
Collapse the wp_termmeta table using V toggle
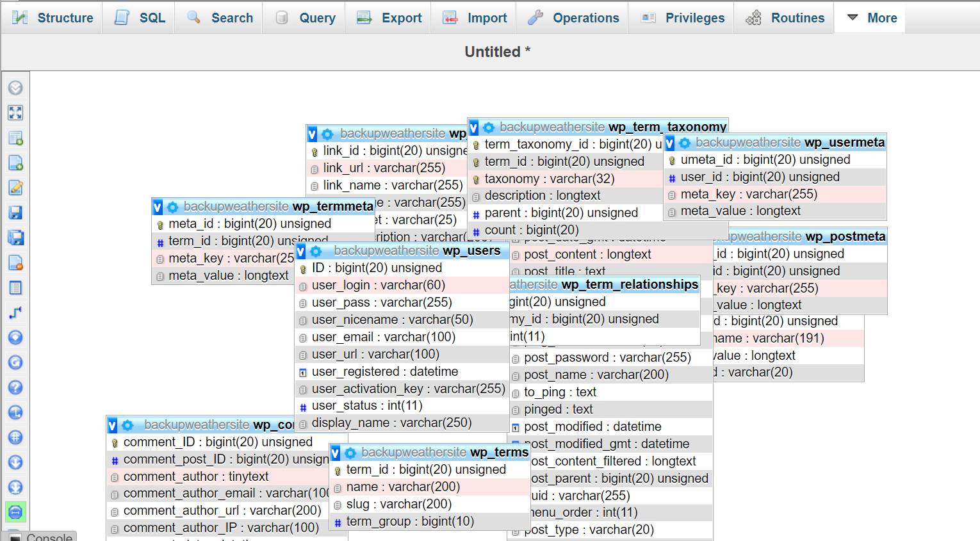tap(158, 207)
